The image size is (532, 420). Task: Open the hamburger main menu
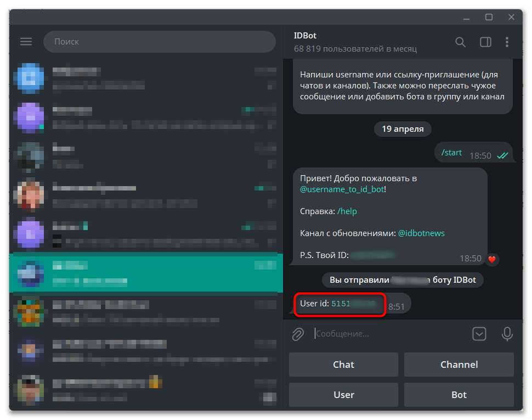click(26, 41)
